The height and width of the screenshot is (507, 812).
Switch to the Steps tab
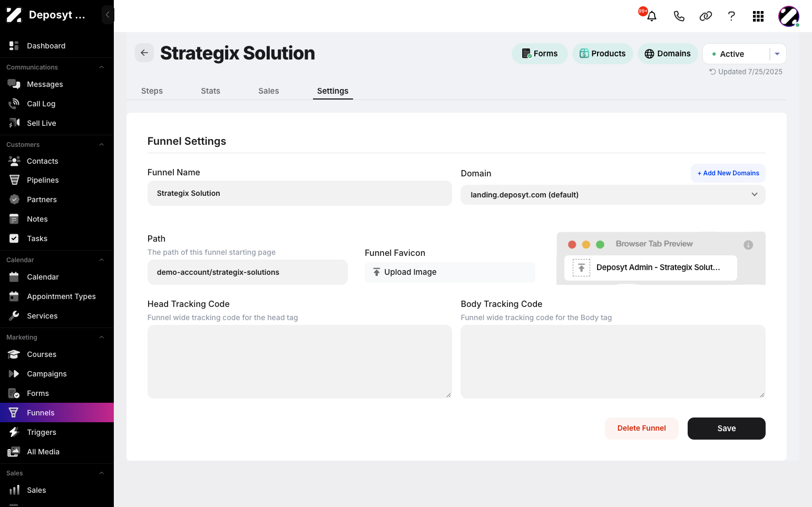pyautogui.click(x=152, y=91)
